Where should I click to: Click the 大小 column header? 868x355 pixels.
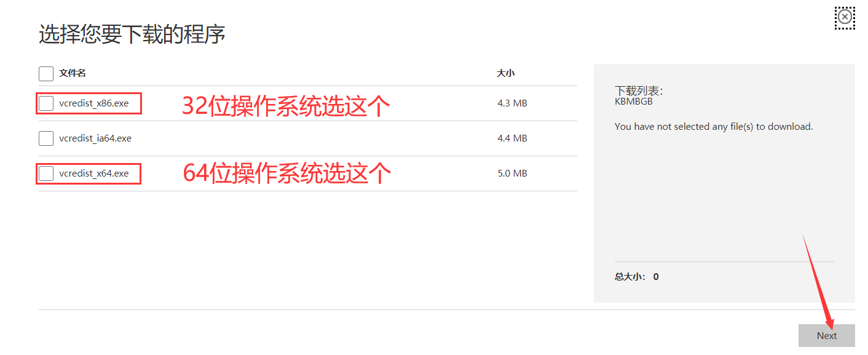(x=505, y=73)
